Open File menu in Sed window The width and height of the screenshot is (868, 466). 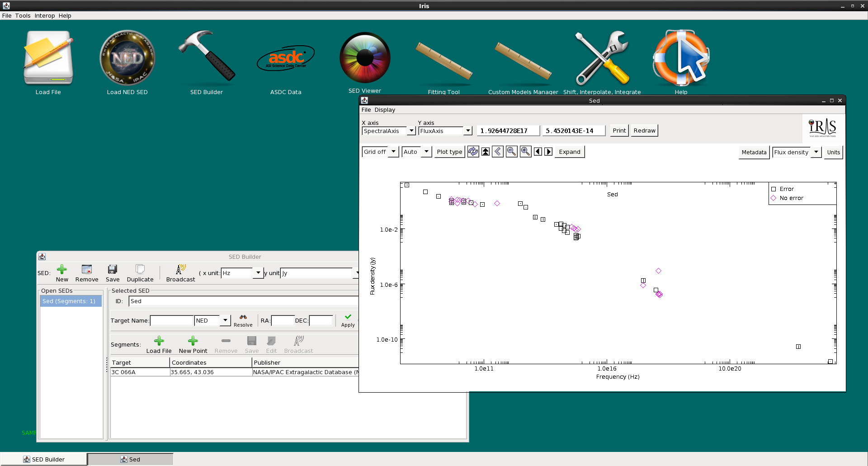[x=366, y=110]
